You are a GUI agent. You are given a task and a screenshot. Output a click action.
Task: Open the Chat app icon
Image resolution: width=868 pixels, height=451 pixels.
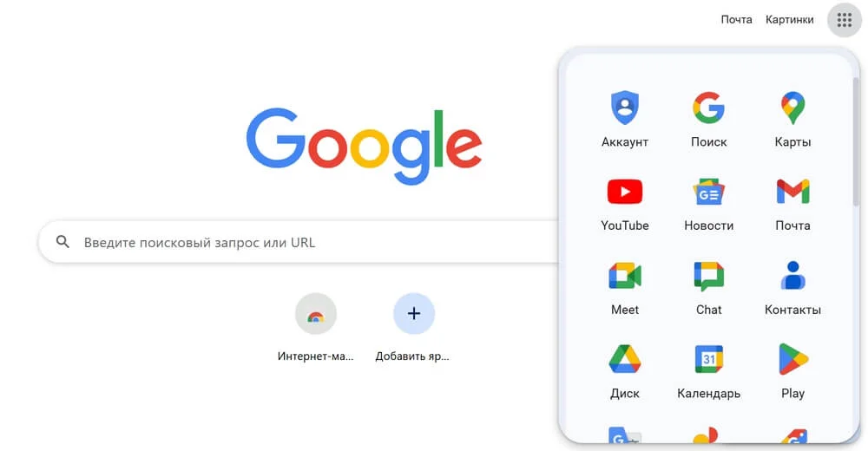click(x=708, y=287)
